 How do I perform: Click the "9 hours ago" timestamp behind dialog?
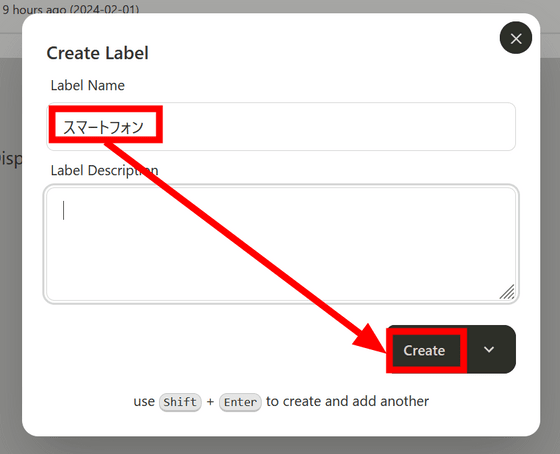[71, 9]
